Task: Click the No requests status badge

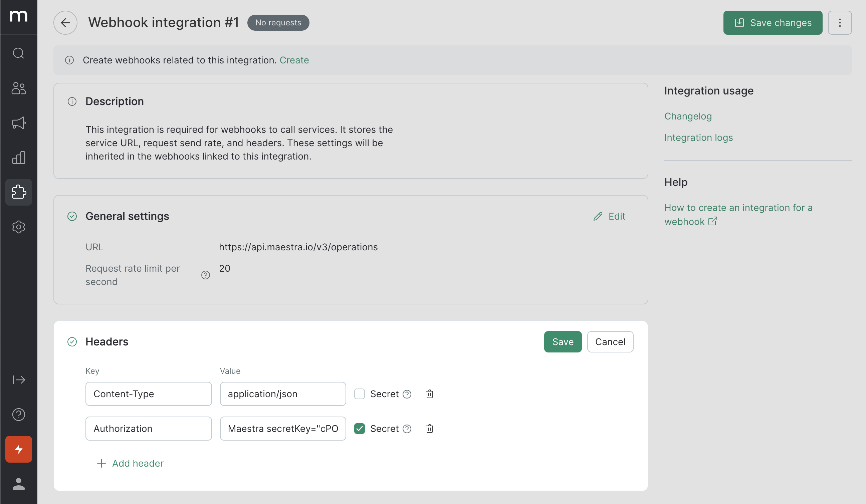Action: (x=278, y=23)
